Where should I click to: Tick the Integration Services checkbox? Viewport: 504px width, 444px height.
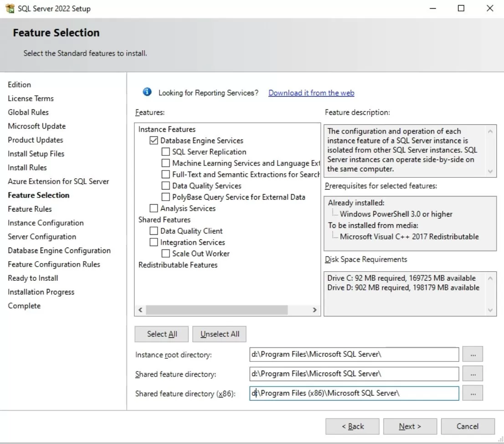point(154,242)
